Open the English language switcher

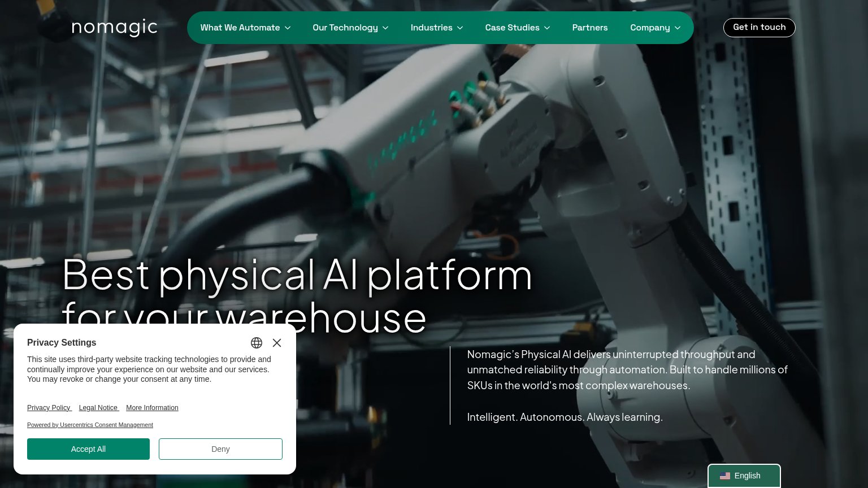point(744,476)
